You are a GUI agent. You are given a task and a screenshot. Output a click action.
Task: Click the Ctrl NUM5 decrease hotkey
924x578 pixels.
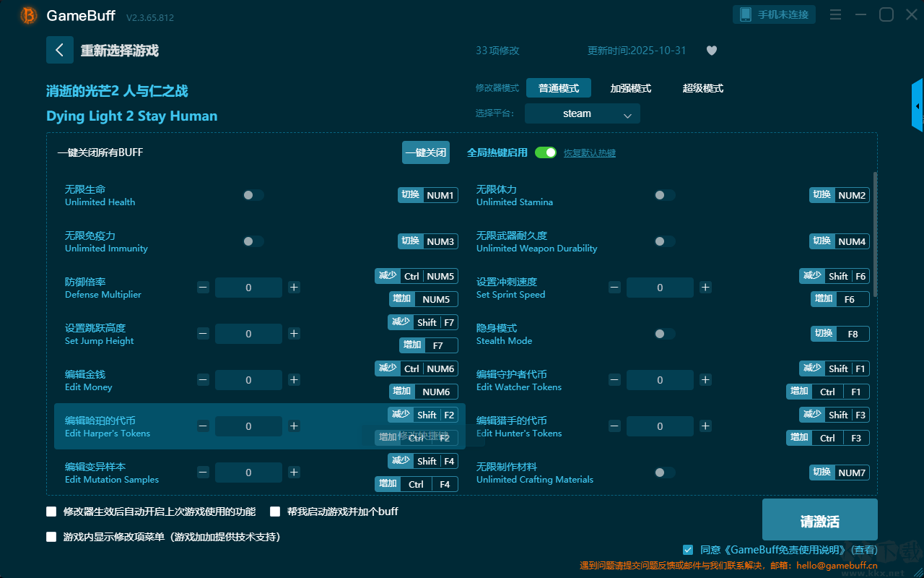(x=417, y=276)
